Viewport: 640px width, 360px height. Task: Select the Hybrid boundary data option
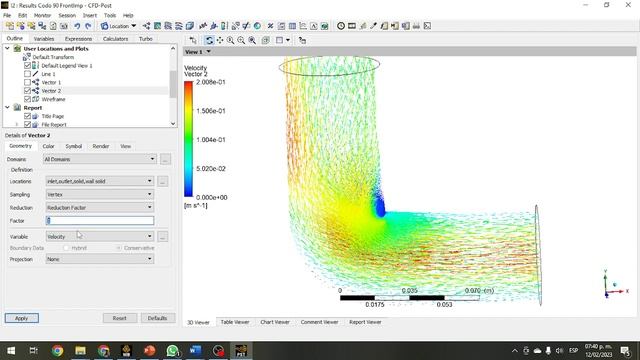tap(66, 248)
